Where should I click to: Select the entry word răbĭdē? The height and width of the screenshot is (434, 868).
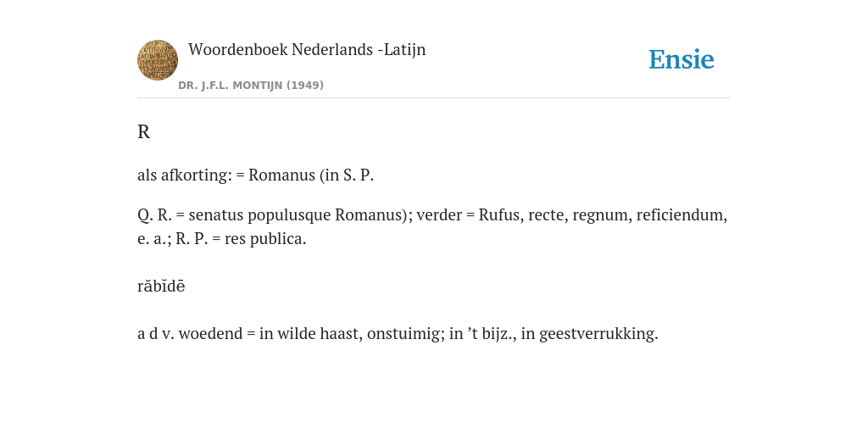pyautogui.click(x=161, y=286)
